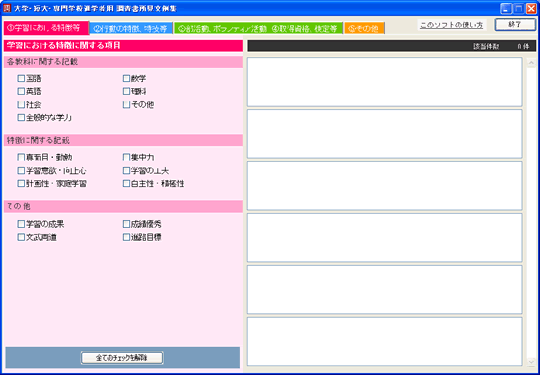Click the 終了 button
The image size is (540, 375).
pos(515,25)
